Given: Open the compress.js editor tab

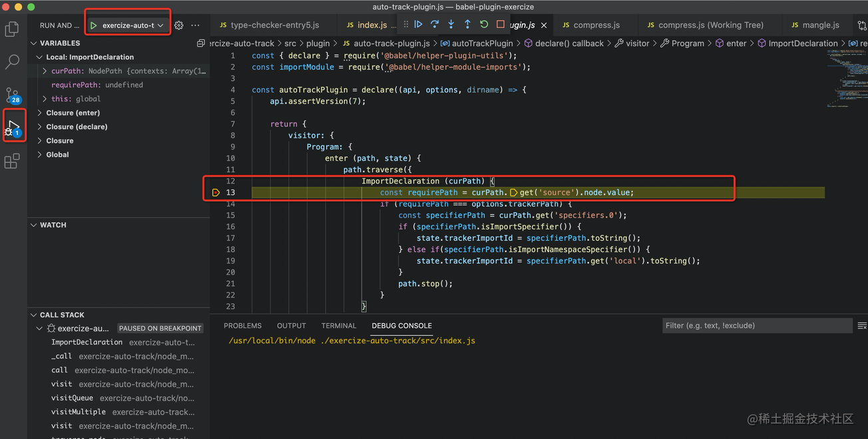Looking at the screenshot, I should [x=596, y=25].
